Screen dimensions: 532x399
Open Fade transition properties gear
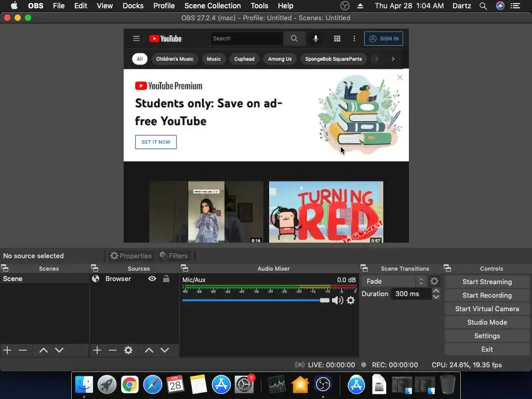[434, 281]
